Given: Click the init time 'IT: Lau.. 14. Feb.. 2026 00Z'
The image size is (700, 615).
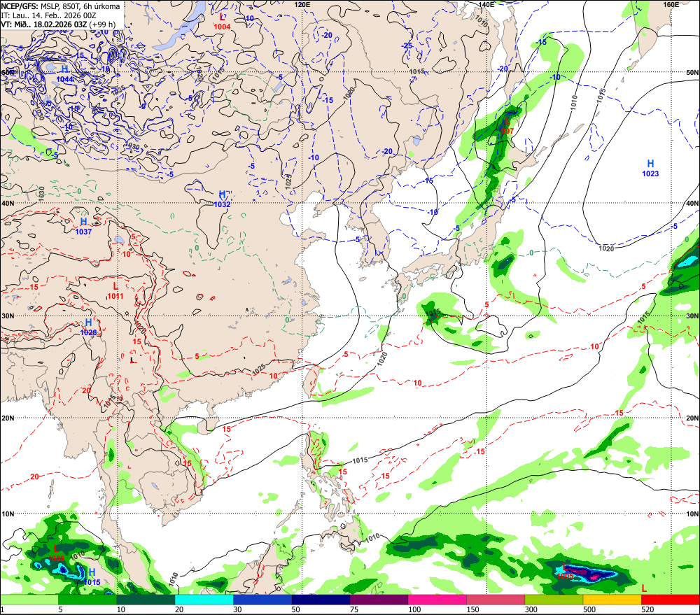Looking at the screenshot, I should click(x=49, y=15).
